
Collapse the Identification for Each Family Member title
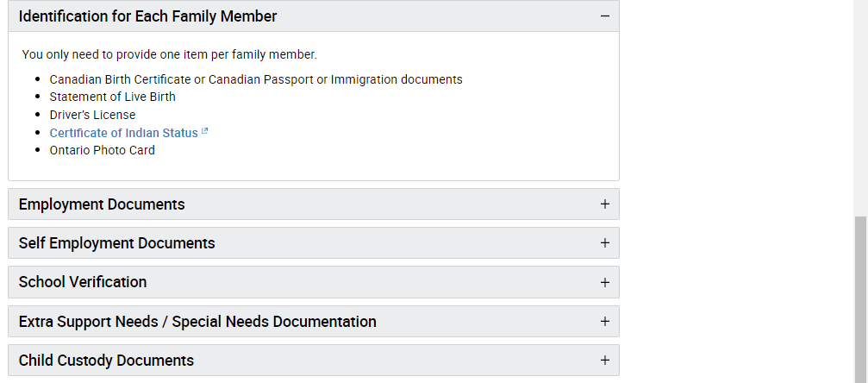147,16
